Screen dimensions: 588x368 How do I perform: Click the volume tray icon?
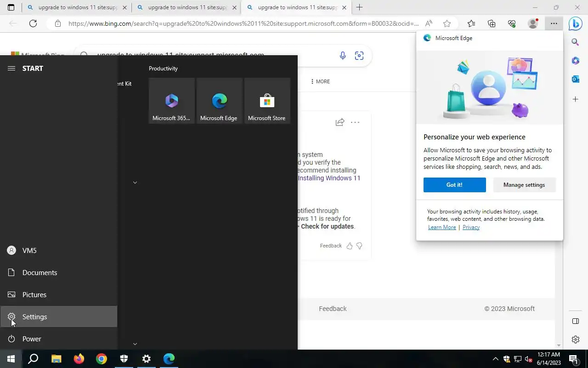click(x=528, y=359)
